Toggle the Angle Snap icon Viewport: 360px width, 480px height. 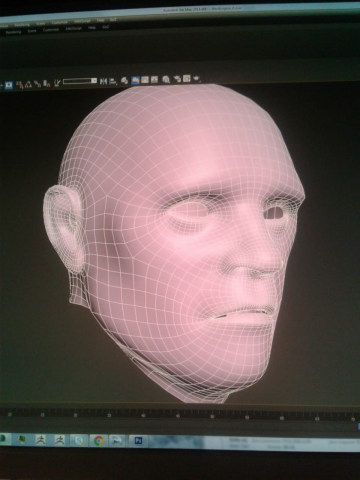coord(28,84)
